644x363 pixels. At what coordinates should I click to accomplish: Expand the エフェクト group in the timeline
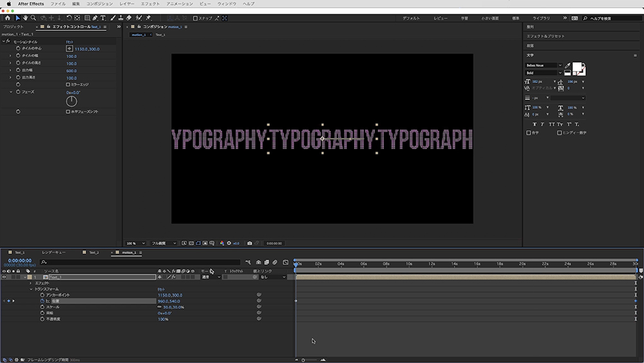tap(30, 283)
